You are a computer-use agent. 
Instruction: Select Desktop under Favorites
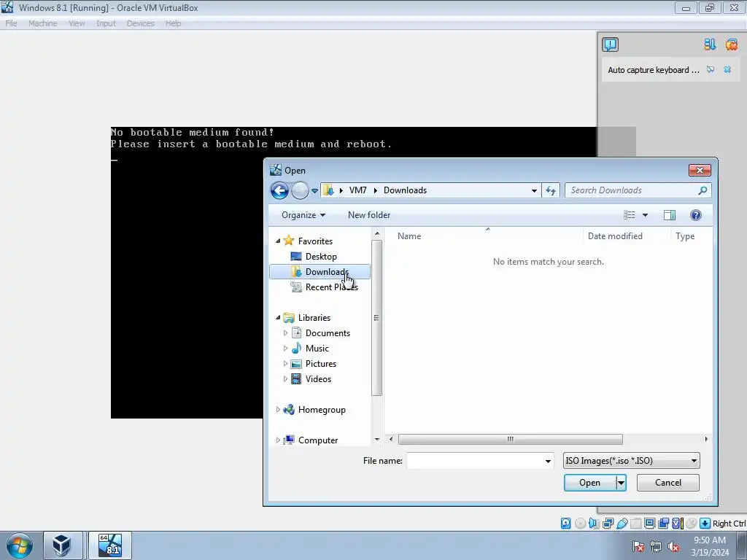[321, 257]
